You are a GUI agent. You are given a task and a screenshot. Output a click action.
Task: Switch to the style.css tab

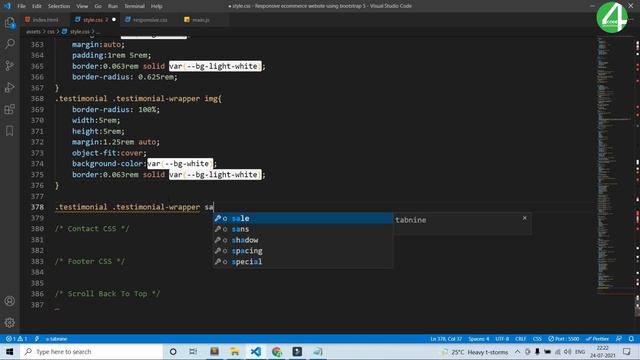coord(94,20)
